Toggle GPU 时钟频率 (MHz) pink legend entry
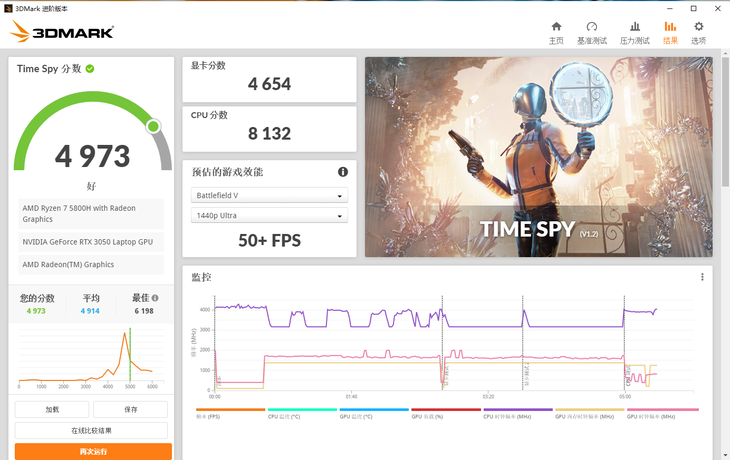 pos(662,413)
